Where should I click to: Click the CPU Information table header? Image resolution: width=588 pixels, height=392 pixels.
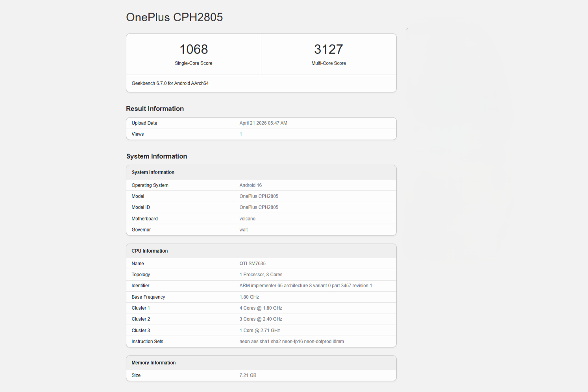click(150, 251)
